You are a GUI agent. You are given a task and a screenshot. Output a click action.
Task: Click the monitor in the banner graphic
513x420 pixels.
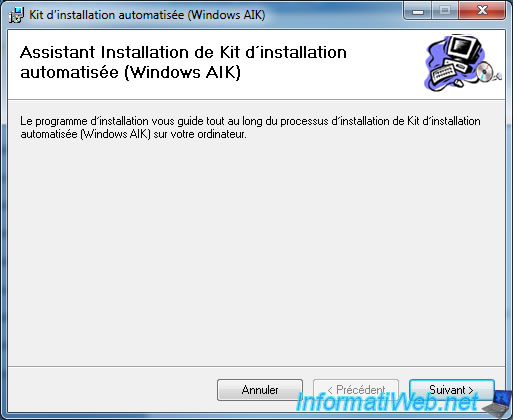[x=464, y=51]
